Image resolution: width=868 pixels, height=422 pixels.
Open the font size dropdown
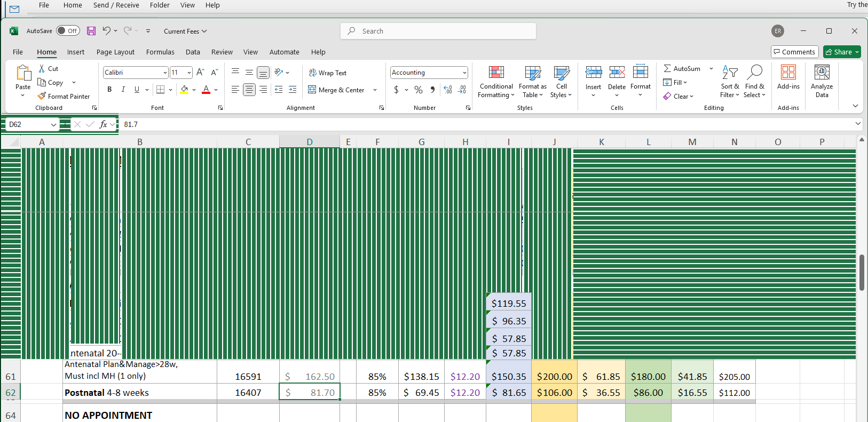[x=189, y=73]
